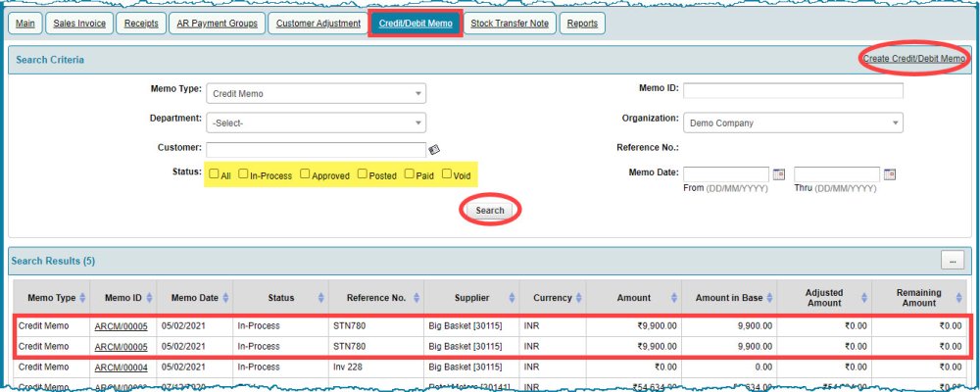980x392 pixels.
Task: Switch to the Stock Transfer Note tab
Action: 510,24
